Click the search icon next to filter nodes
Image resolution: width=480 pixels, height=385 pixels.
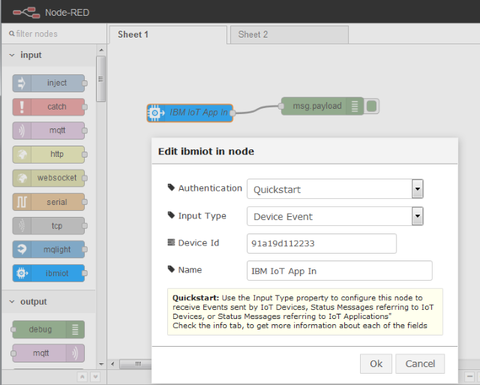(12, 34)
